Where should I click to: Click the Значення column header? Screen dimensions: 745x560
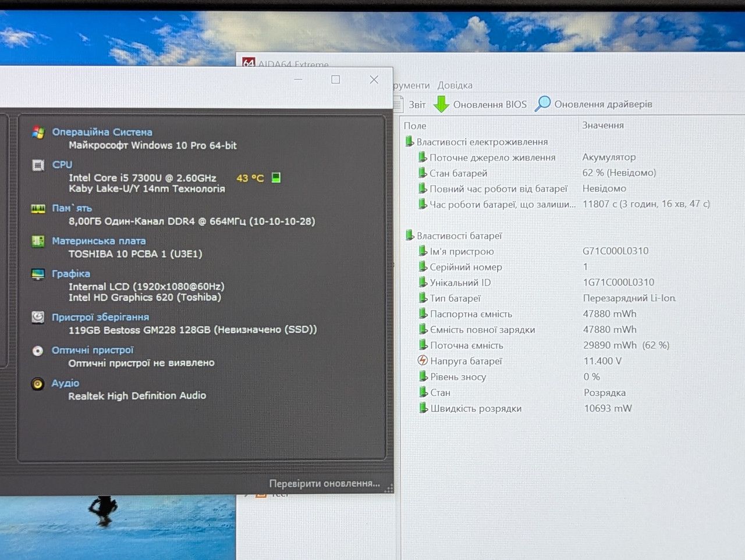(x=603, y=126)
